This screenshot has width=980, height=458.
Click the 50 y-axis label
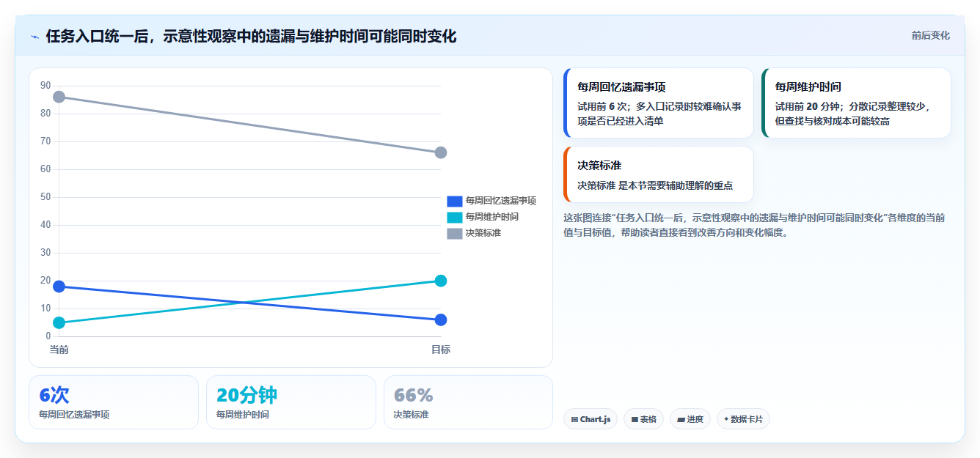click(45, 197)
